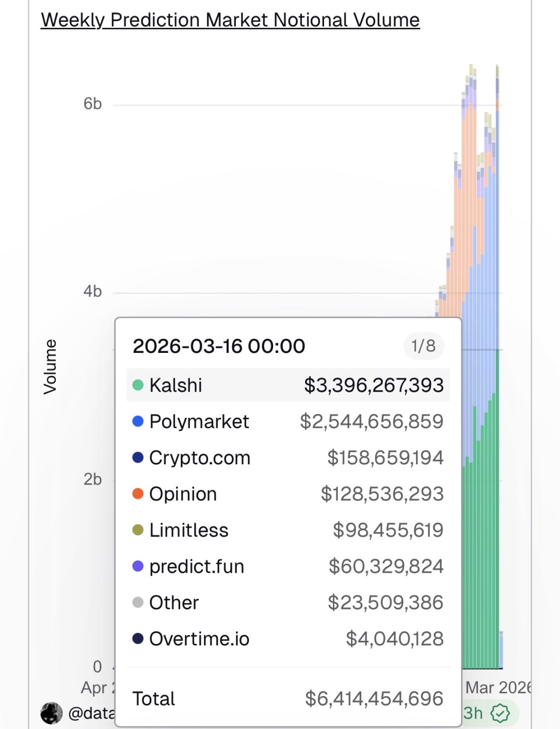Click the Mar 2026 x-axis label

pyautogui.click(x=498, y=687)
